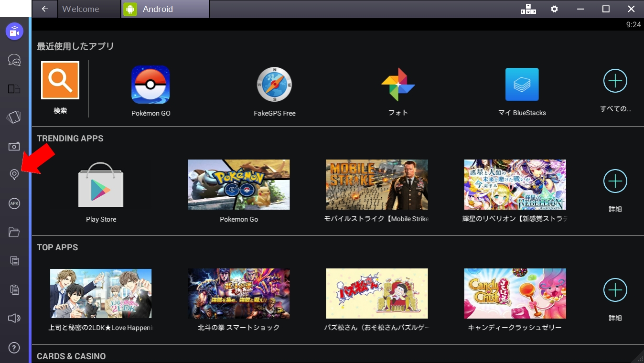644x363 pixels.
Task: Launch the FakeGPS Free app
Action: [x=274, y=85]
